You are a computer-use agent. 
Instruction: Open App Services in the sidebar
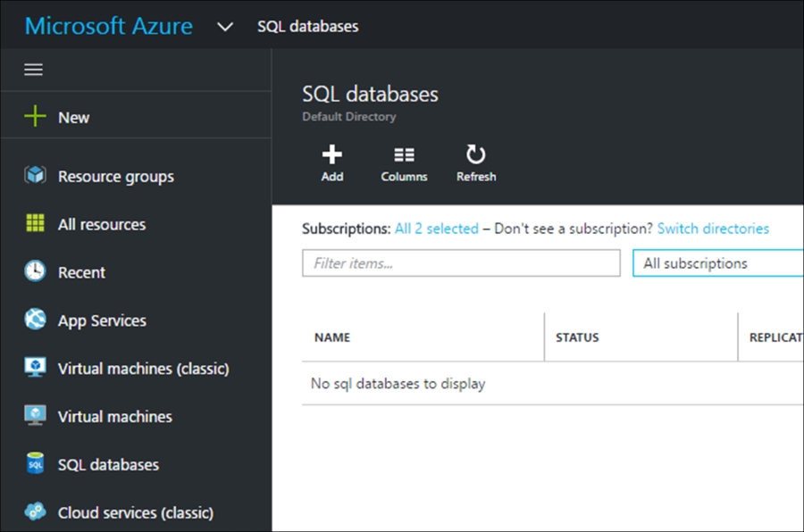click(102, 320)
